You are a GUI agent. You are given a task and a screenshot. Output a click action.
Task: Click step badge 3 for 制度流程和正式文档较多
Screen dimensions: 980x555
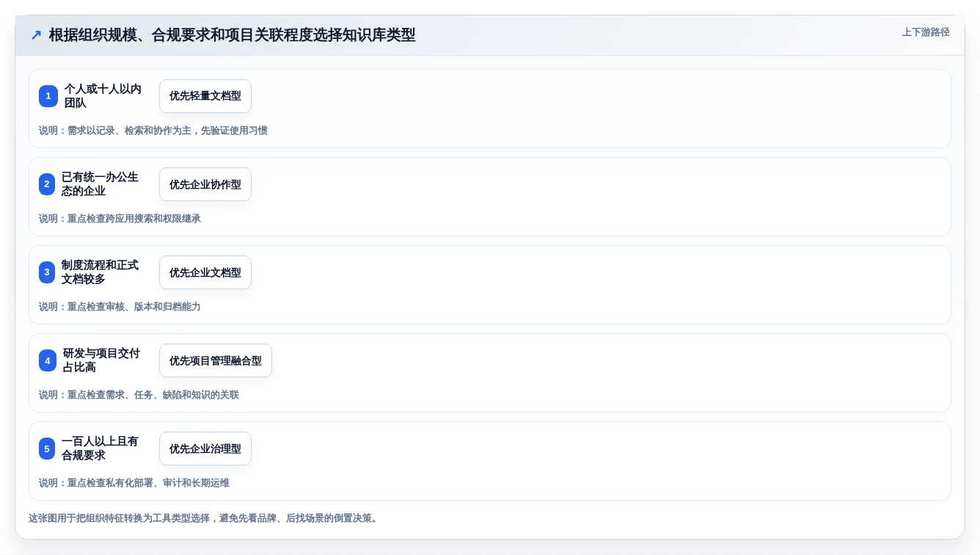coord(47,272)
